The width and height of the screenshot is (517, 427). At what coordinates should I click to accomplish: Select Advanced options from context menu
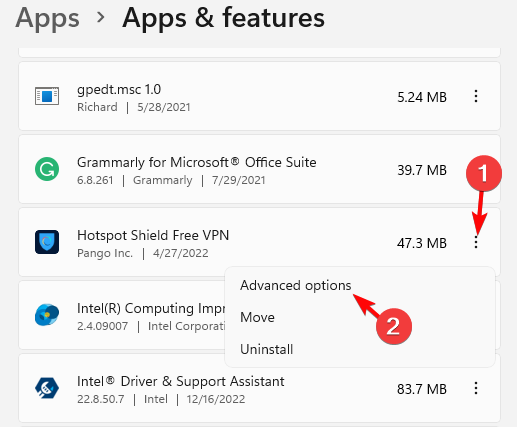[296, 286]
